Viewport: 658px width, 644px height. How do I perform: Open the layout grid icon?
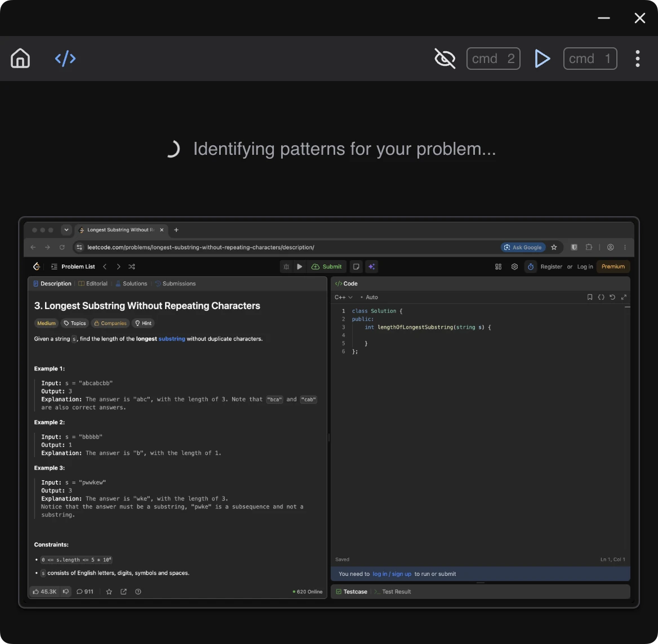tap(498, 267)
